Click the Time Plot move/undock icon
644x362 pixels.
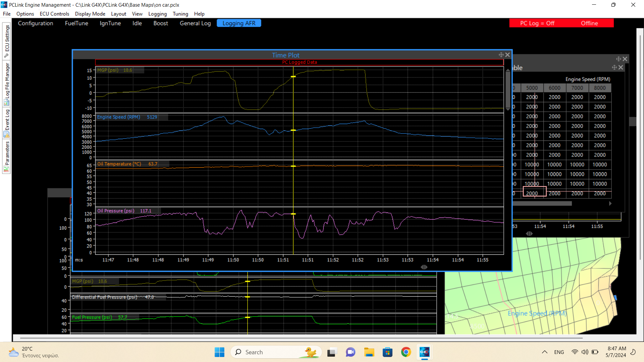[x=501, y=55]
